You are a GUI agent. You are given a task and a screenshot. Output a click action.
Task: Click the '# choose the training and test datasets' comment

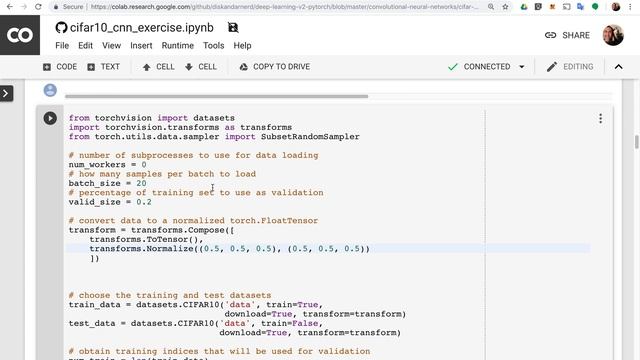click(x=170, y=295)
